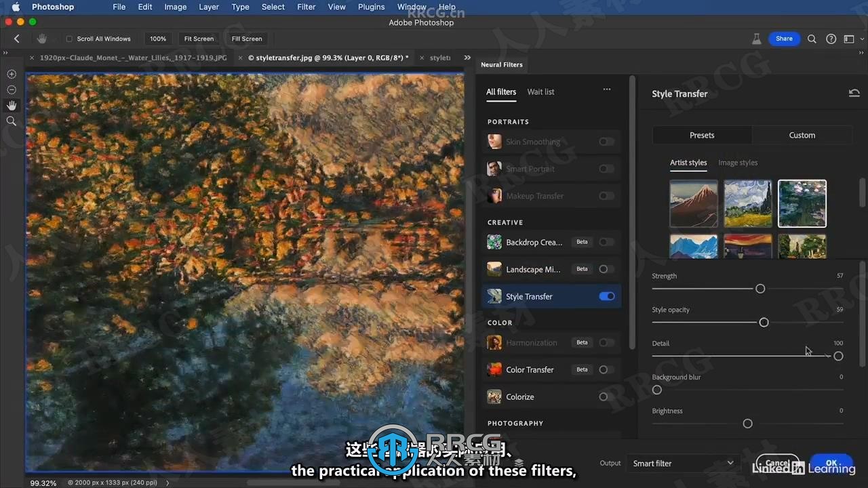Screen dimensions: 868x488
Task: Click the Style Transfer filter icon
Action: tap(494, 296)
